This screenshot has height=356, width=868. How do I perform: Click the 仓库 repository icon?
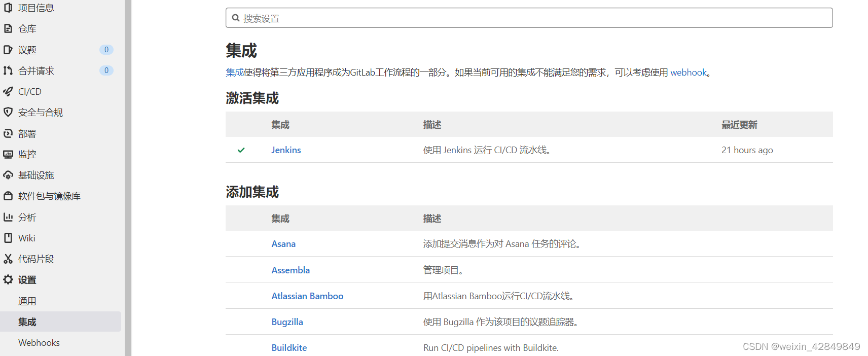pos(8,28)
